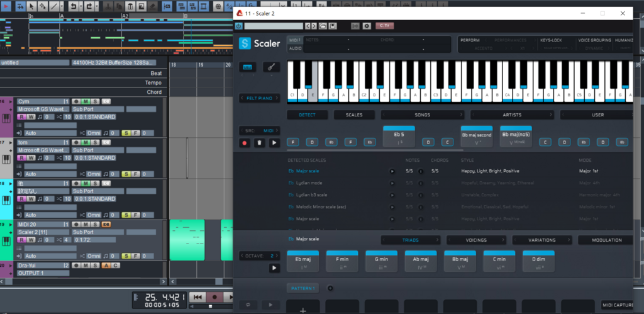The image size is (644, 314).
Task: Click the save preset floppy icon
Action: coord(333,26)
